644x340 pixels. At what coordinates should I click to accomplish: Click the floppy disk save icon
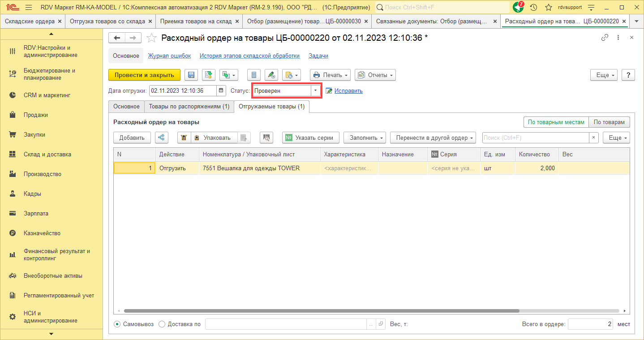click(192, 75)
